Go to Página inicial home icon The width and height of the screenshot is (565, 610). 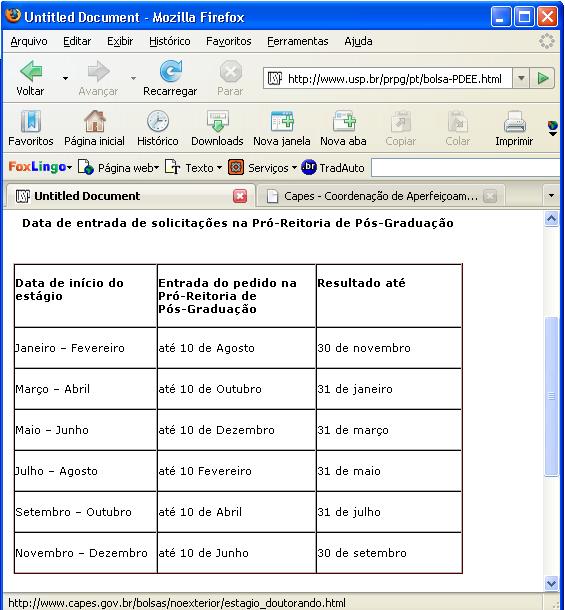point(95,121)
